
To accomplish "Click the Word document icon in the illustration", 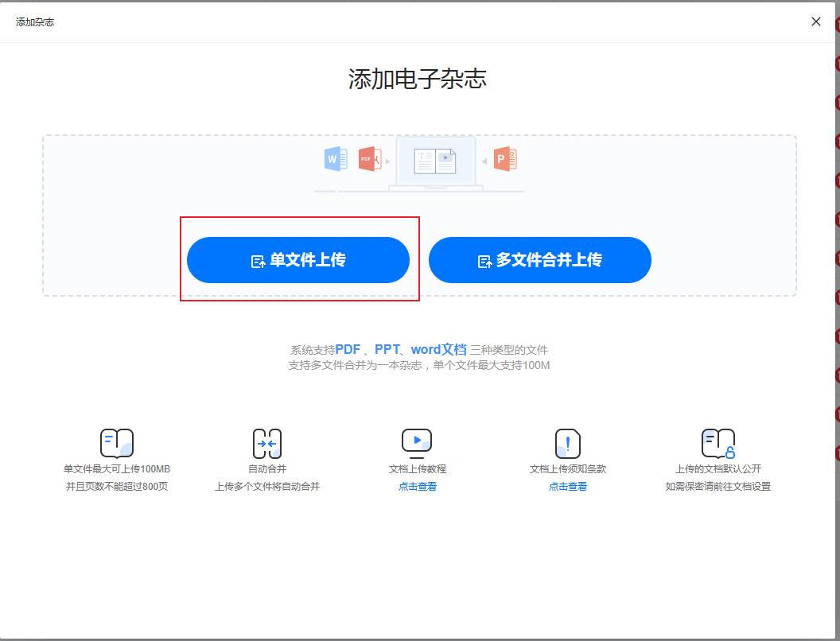I will (335, 159).
